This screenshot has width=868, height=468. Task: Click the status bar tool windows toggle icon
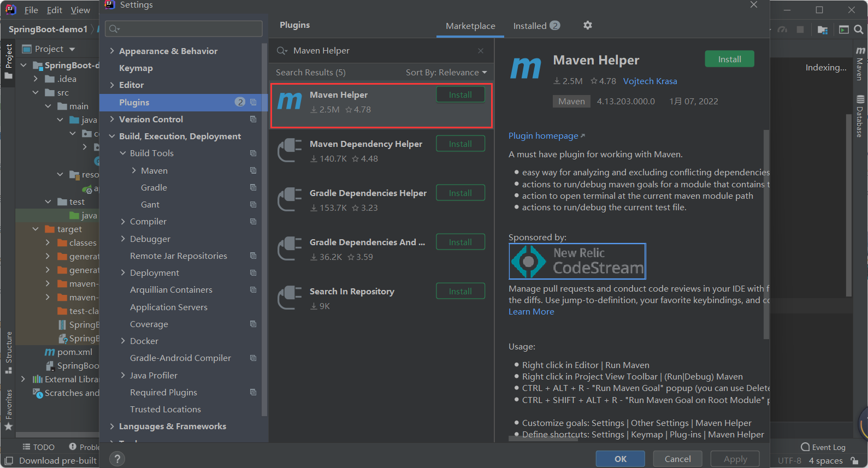[x=9, y=461]
